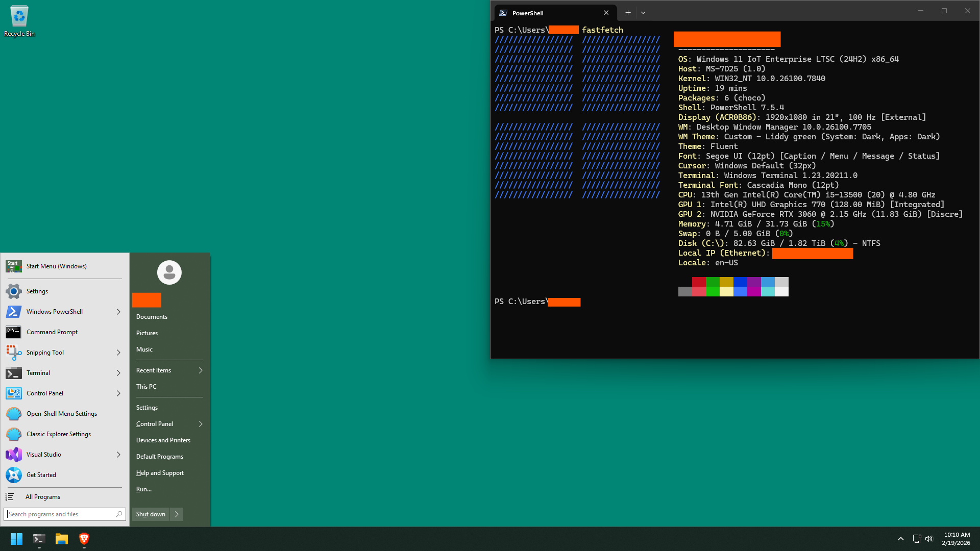Click Classic Explorer Settings shell icon
The height and width of the screenshot is (551, 980).
click(x=14, y=434)
